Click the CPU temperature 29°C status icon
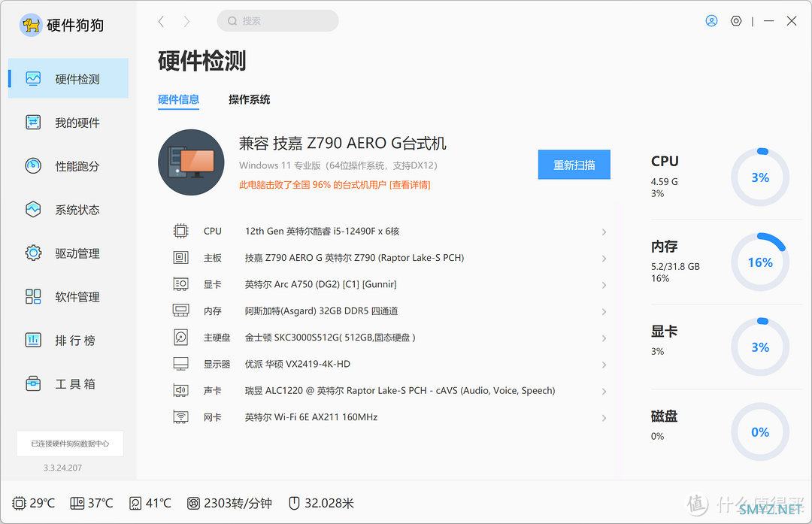The height and width of the screenshot is (524, 812). tap(19, 503)
